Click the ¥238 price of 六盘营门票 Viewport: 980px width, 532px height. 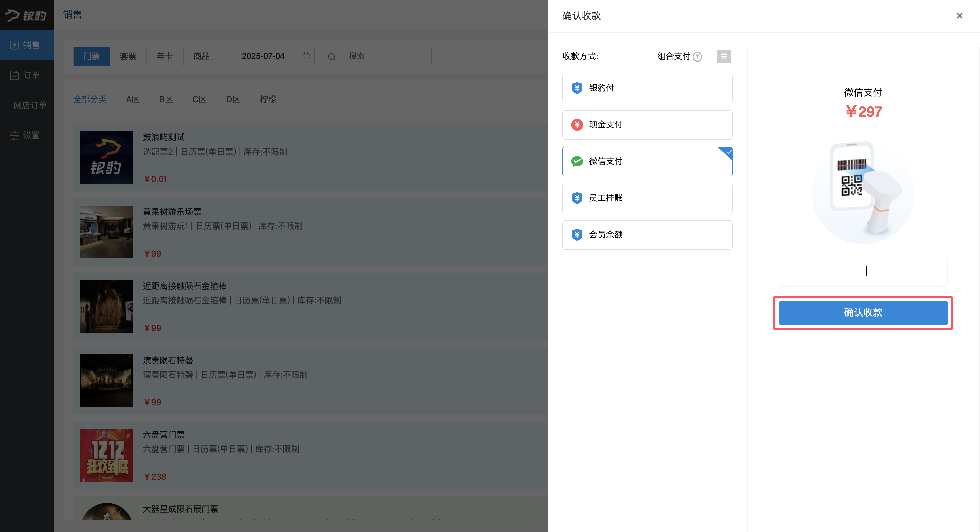[155, 476]
